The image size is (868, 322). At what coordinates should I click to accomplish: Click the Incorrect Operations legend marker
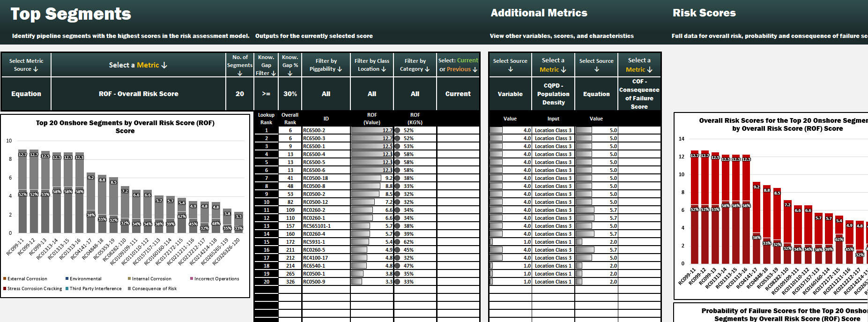[192, 279]
